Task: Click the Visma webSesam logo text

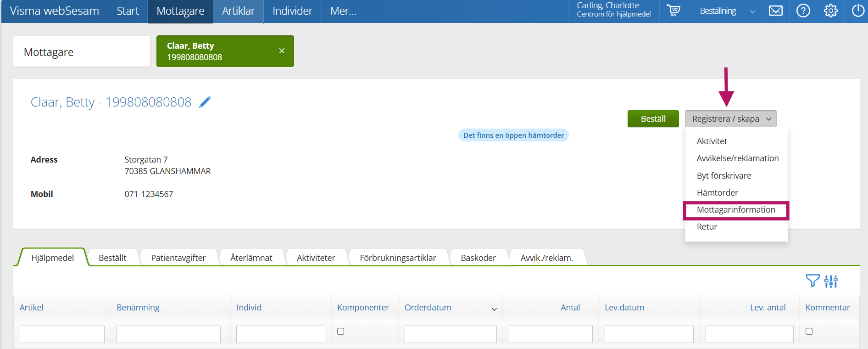Action: [54, 11]
